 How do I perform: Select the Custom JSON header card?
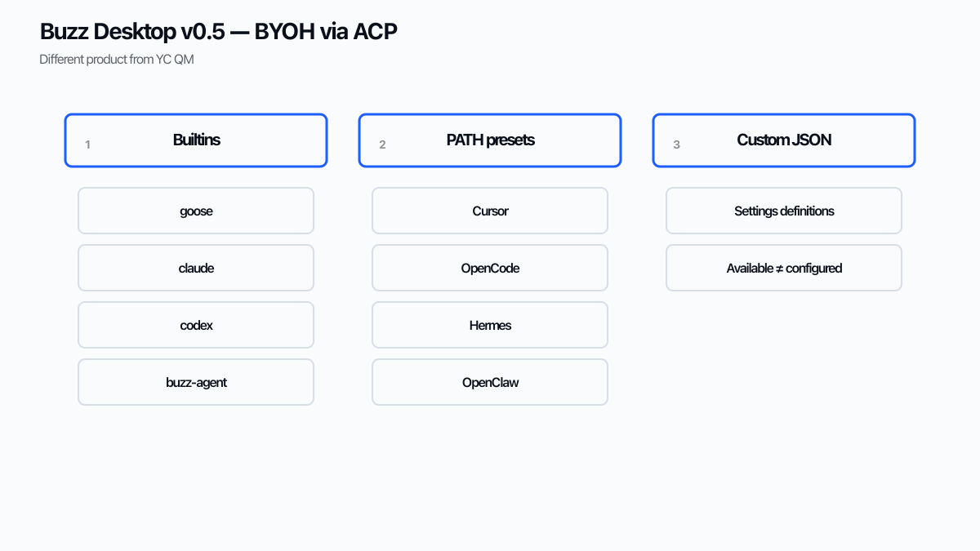[x=784, y=140]
